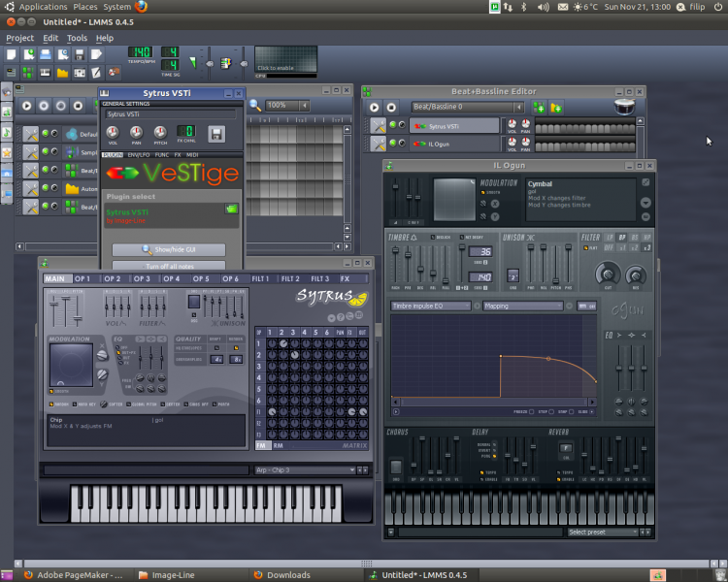Click the Sytrus VSTi VOL knob

(x=113, y=132)
